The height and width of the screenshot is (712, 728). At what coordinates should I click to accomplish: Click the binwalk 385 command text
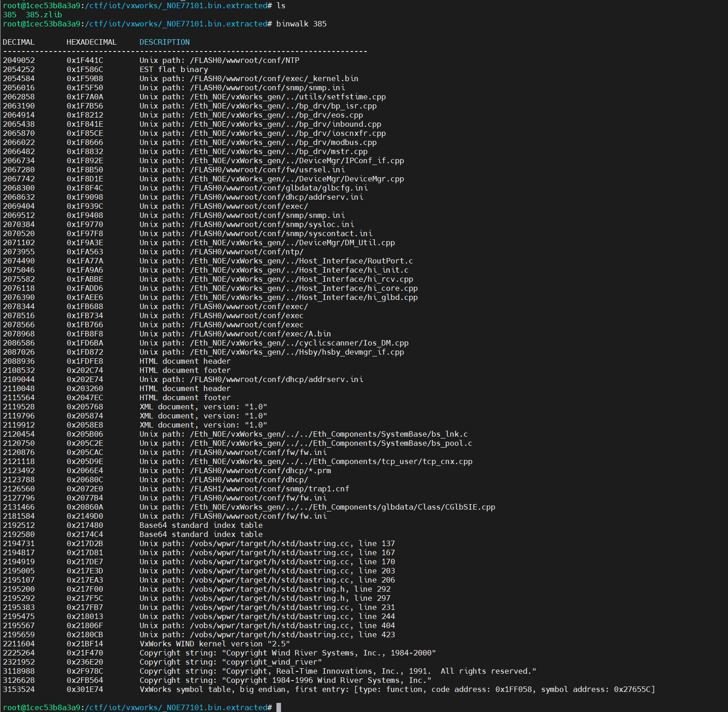coord(301,24)
